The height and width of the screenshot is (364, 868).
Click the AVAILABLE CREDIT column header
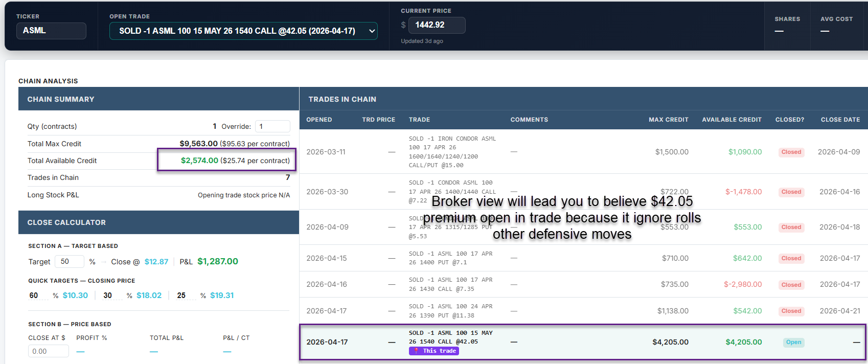pos(732,120)
